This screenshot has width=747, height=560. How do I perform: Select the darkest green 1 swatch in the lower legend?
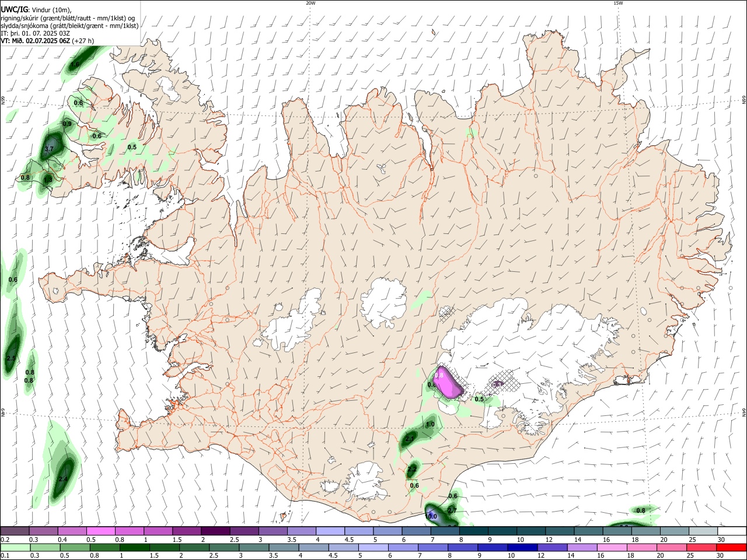coord(135,547)
